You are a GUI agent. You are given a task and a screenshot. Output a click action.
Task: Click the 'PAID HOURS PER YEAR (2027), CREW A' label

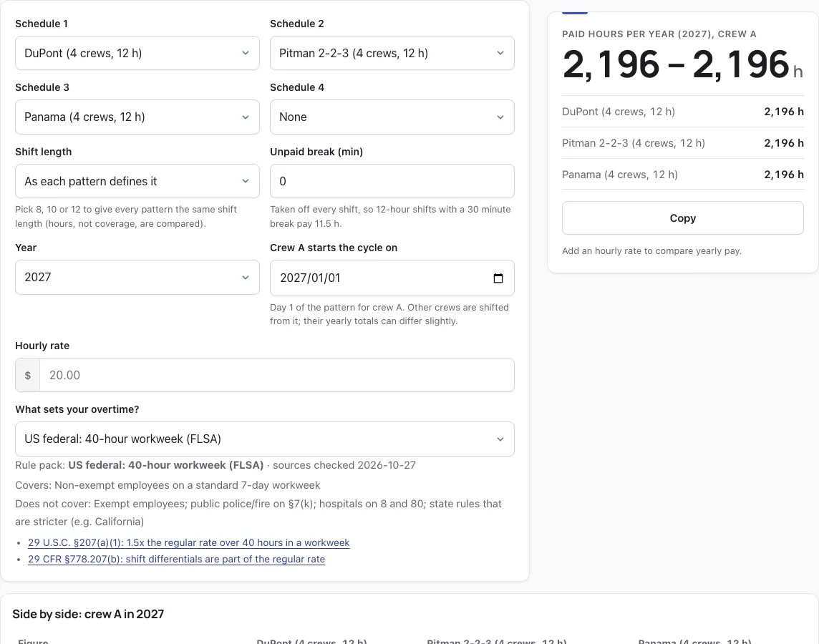coord(659,34)
